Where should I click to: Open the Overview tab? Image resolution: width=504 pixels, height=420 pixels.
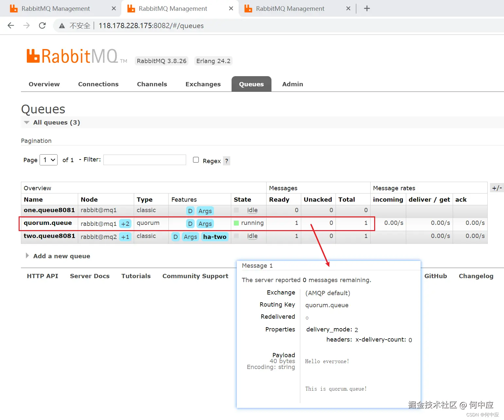[44, 84]
